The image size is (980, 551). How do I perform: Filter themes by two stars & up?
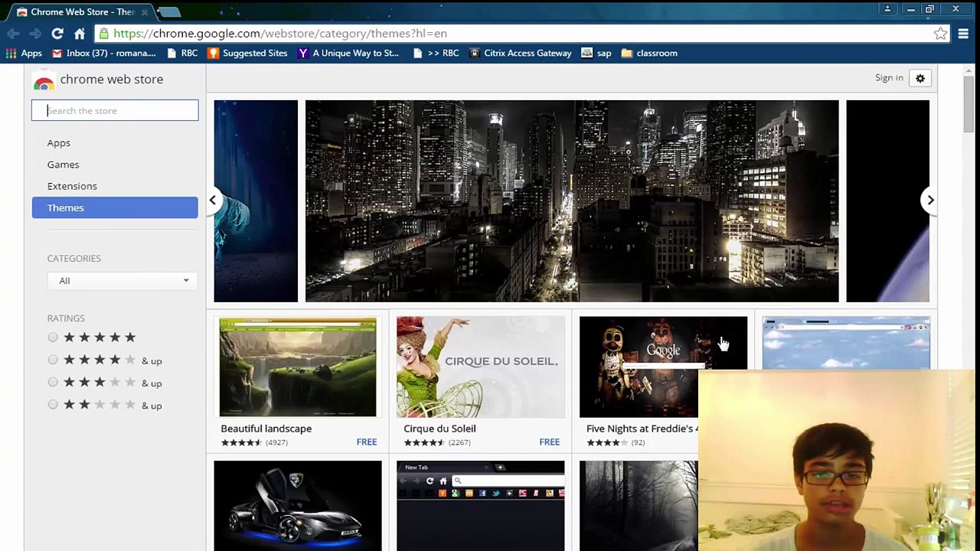coord(53,404)
